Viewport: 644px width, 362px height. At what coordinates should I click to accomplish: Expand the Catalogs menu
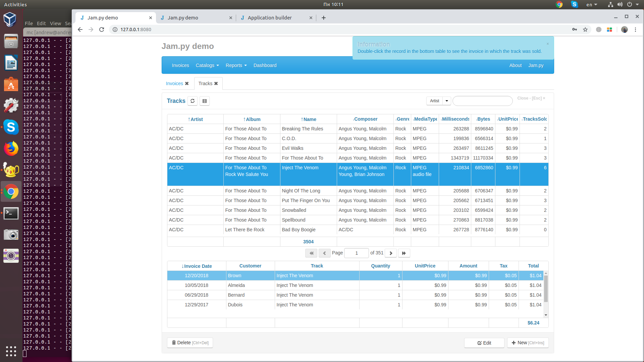pyautogui.click(x=207, y=65)
